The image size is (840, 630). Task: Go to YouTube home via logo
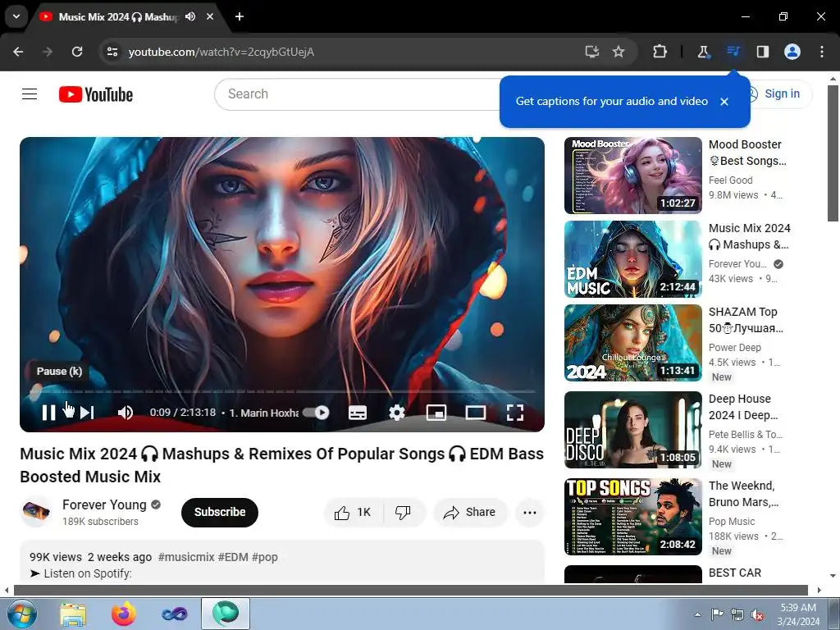click(x=96, y=94)
